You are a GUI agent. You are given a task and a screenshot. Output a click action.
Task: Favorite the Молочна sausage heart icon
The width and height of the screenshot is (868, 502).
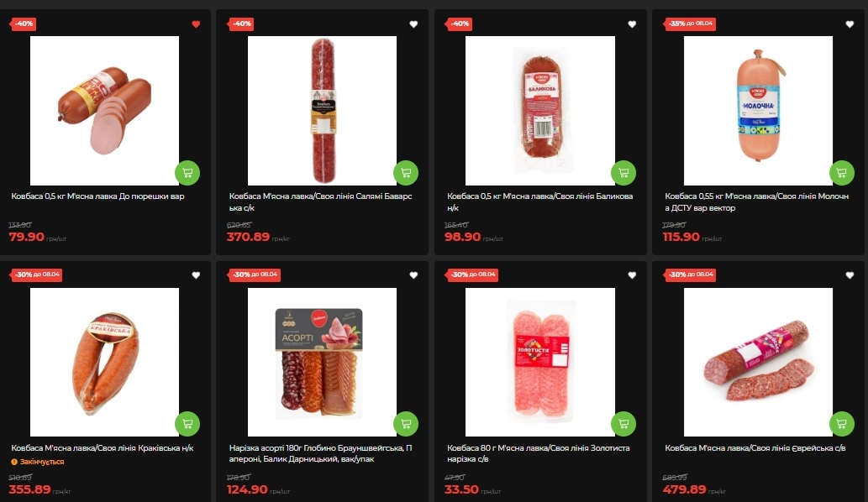(850, 24)
